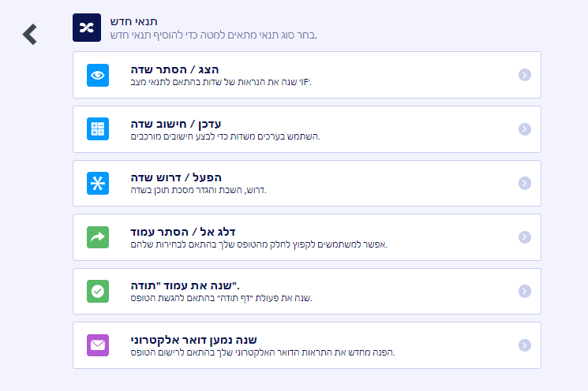
Task: Click the green forward-arrow icon
Action: point(98,236)
